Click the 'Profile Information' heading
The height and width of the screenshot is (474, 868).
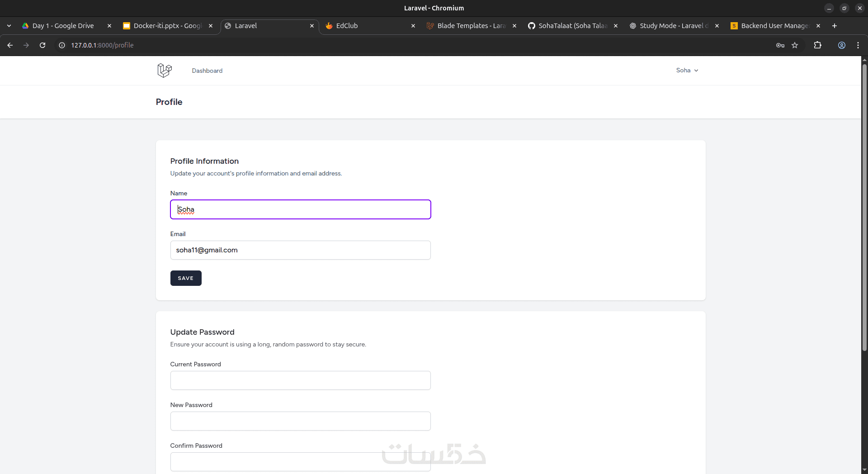(x=204, y=161)
